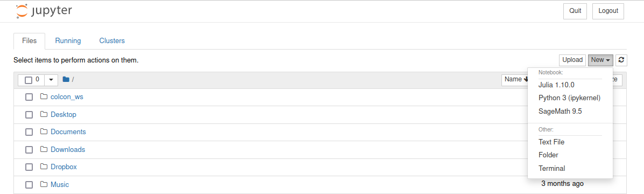The width and height of the screenshot is (644, 194).
Task: Tick the Dropbox folder checkbox
Action: [x=29, y=167]
